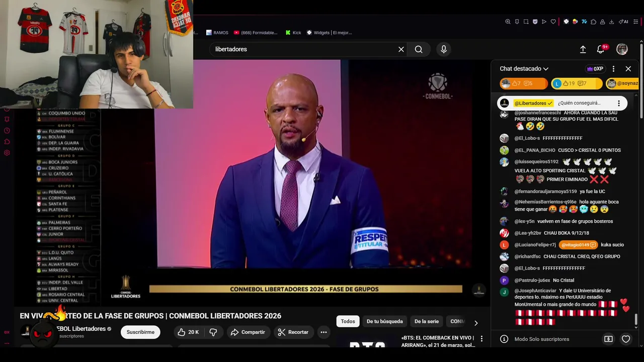Click the info icon beside Modo Solo suscriptores
Image resolution: width=644 pixels, height=362 pixels.
click(504, 339)
